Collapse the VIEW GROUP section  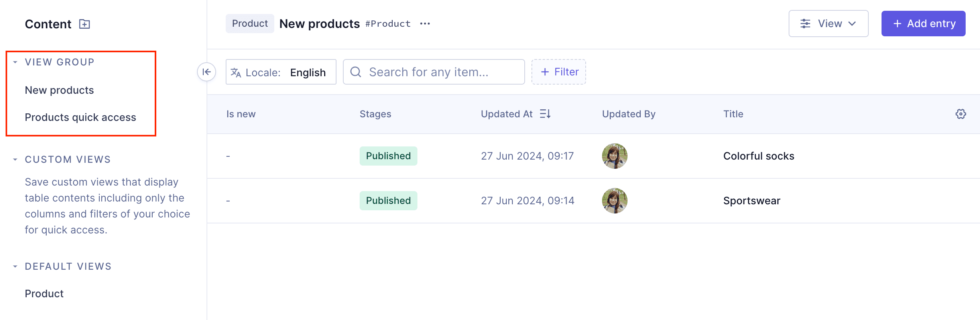[x=14, y=61]
